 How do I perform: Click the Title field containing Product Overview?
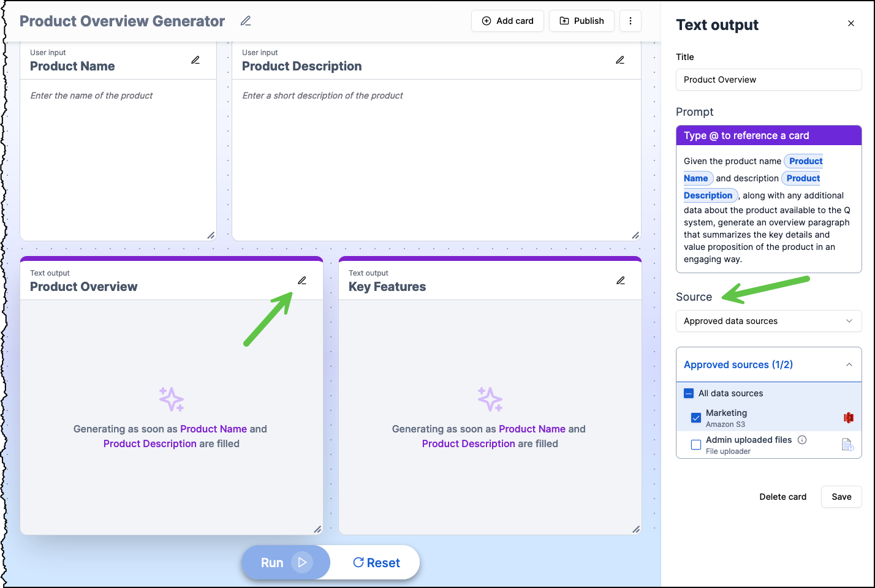pyautogui.click(x=768, y=80)
